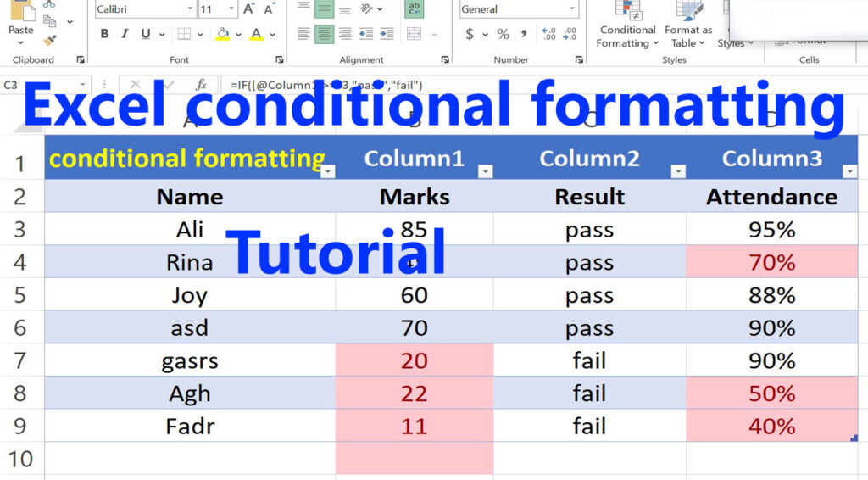
Task: Toggle Italic formatting
Action: click(x=125, y=34)
